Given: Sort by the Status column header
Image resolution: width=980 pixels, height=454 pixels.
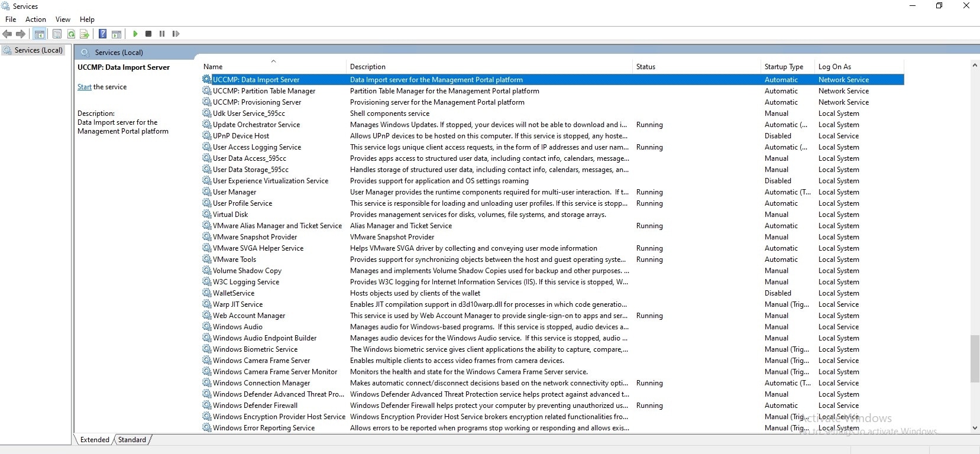Looking at the screenshot, I should tap(697, 67).
